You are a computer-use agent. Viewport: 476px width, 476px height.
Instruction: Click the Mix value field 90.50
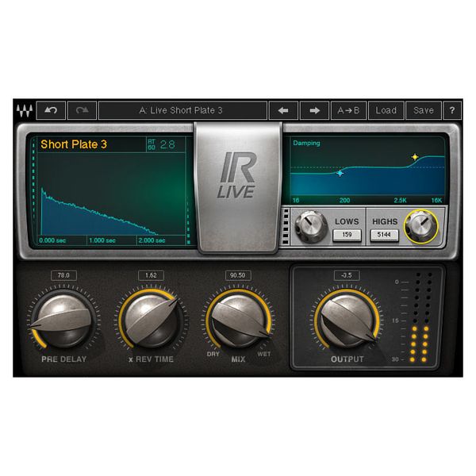[238, 275]
